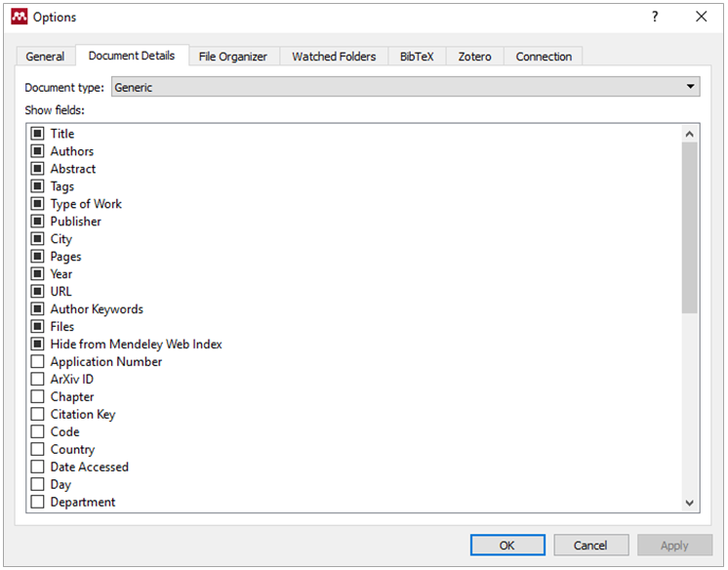The height and width of the screenshot is (570, 728).
Task: Dismiss the dialog with Cancel
Action: click(590, 545)
